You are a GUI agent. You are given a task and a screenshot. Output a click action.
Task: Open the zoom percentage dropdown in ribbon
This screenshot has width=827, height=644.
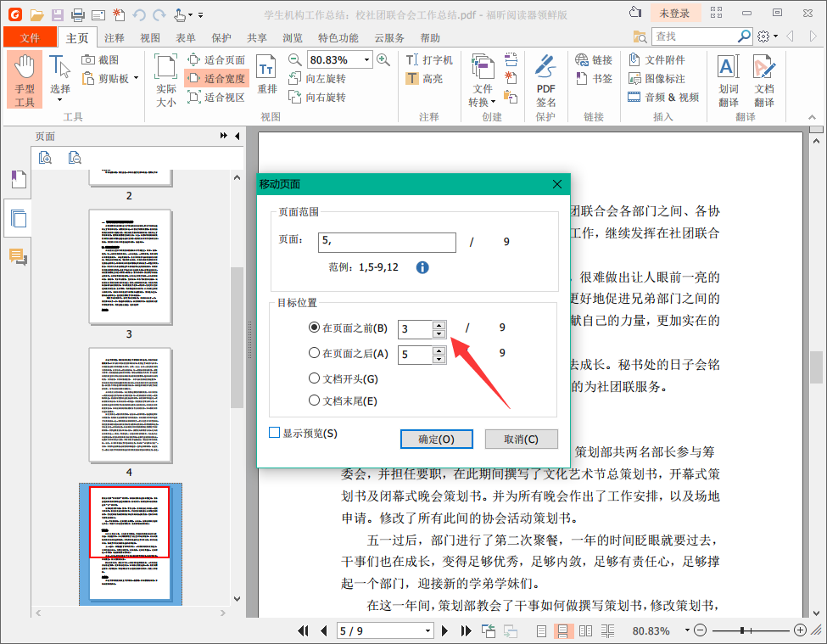point(366,60)
